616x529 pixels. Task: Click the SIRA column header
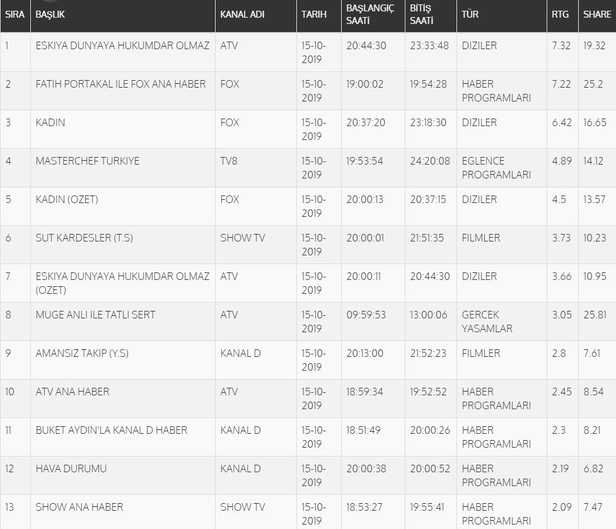point(14,16)
